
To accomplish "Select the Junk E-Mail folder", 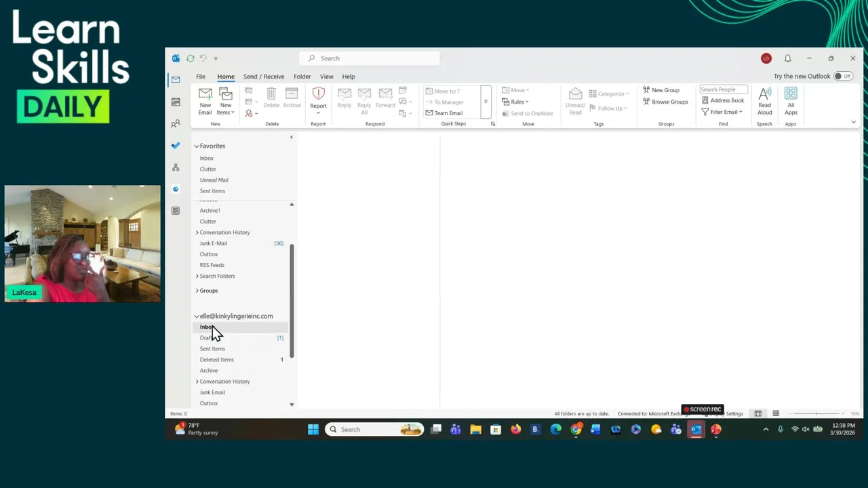I will click(x=214, y=243).
